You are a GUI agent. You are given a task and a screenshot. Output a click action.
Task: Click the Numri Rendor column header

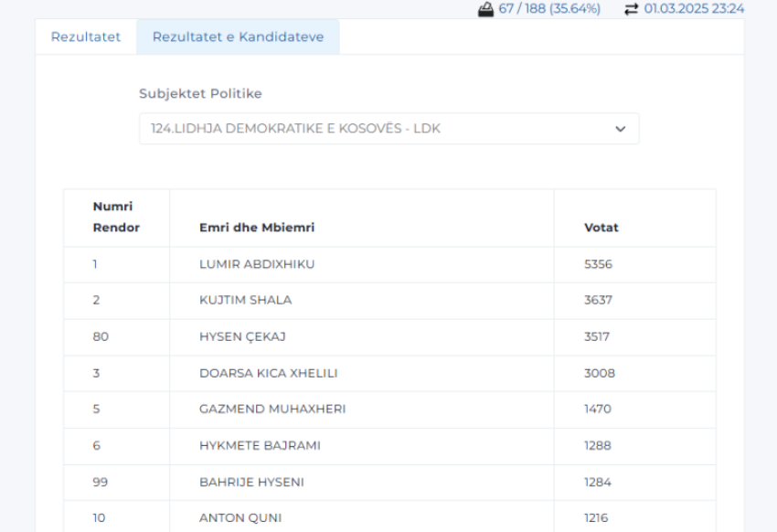[x=116, y=218]
